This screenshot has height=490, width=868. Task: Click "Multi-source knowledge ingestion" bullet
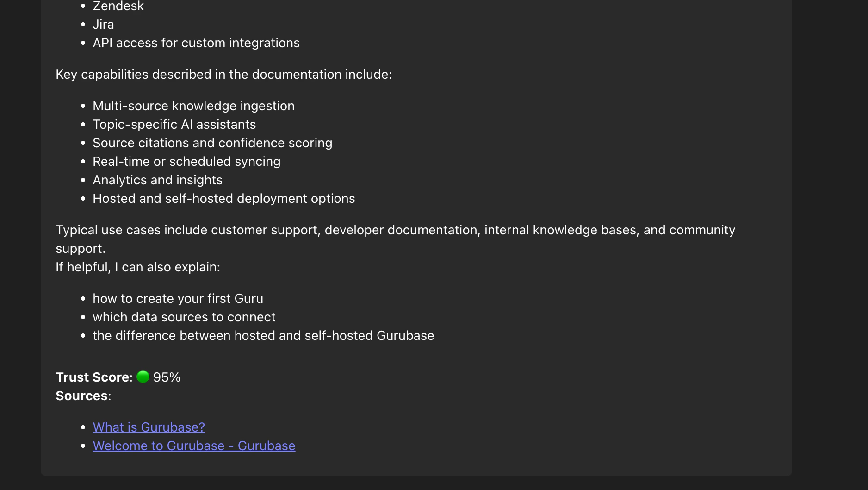[193, 106]
